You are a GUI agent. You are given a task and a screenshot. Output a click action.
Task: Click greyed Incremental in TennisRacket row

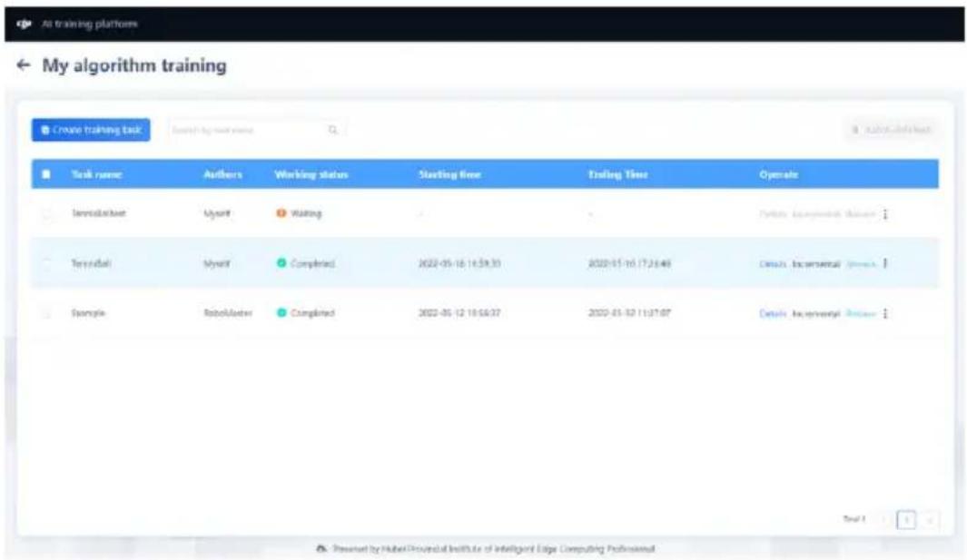816,214
